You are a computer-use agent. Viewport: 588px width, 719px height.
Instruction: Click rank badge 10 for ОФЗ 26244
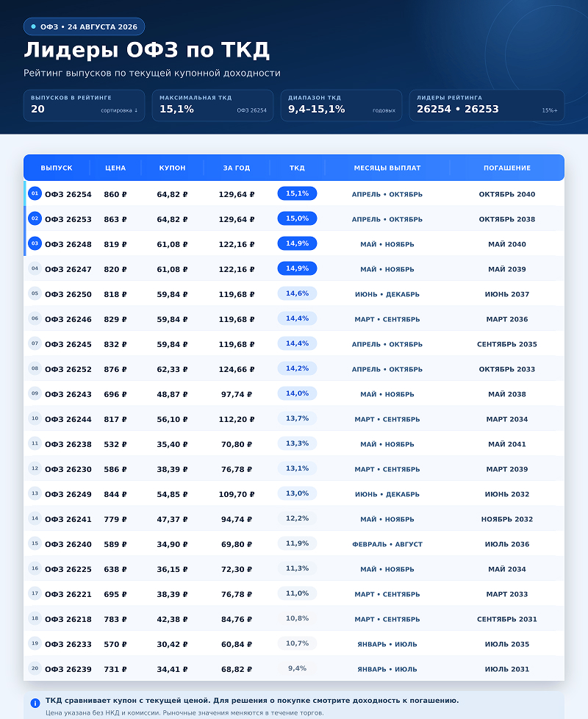[35, 418]
